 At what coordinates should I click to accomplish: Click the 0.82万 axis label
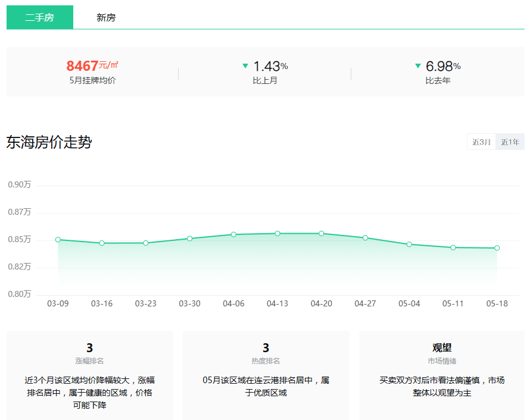point(19,267)
